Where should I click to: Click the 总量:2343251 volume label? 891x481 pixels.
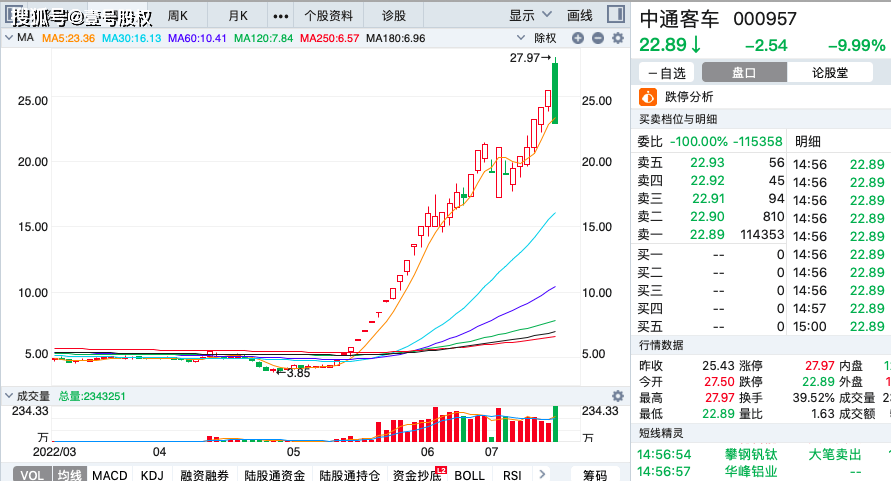point(92,396)
